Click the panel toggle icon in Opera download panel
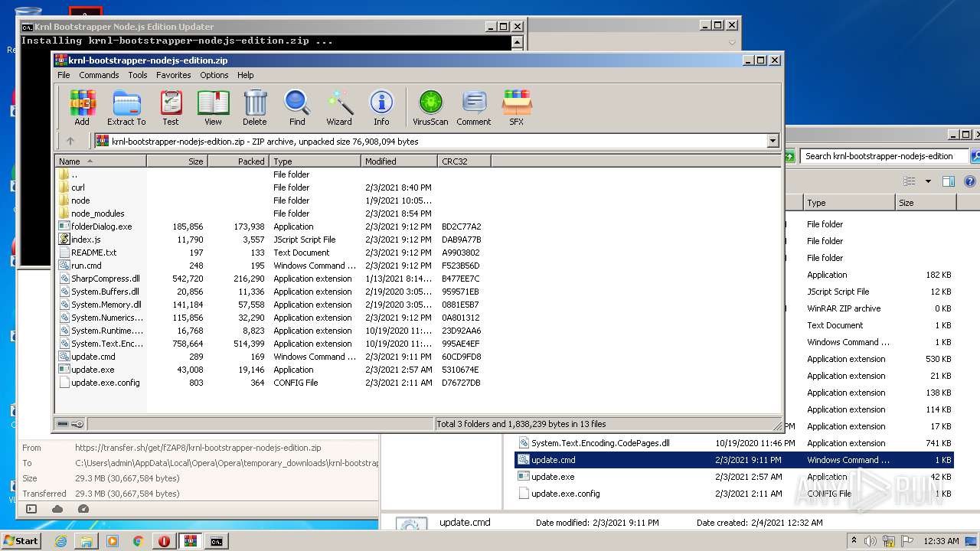This screenshot has height=551, width=980. (31, 509)
